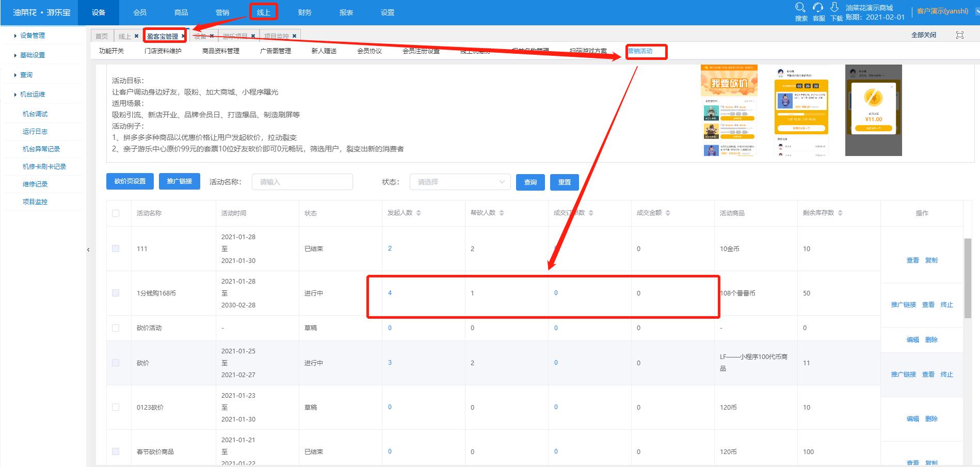Image resolution: width=980 pixels, height=467 pixels.
Task: Sort by 成交金额 column arrows
Action: (x=668, y=213)
